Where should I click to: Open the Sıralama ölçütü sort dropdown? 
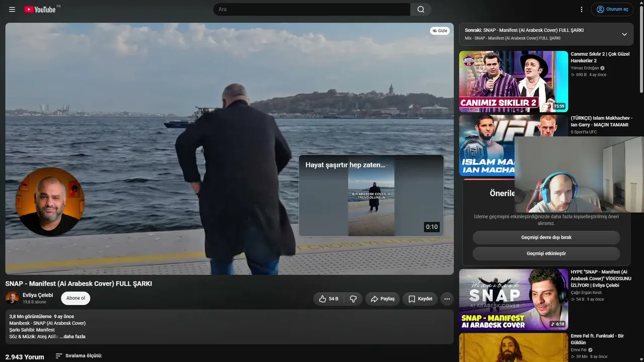[x=78, y=356]
